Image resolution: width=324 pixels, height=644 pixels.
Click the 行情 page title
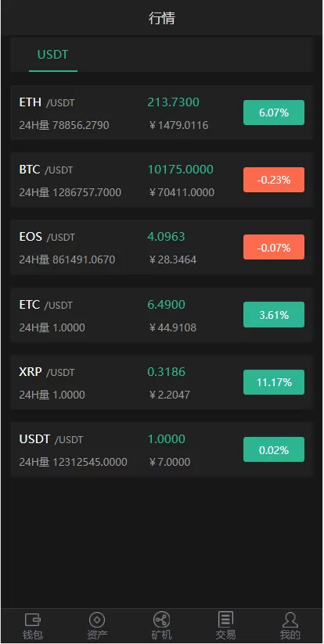[162, 18]
